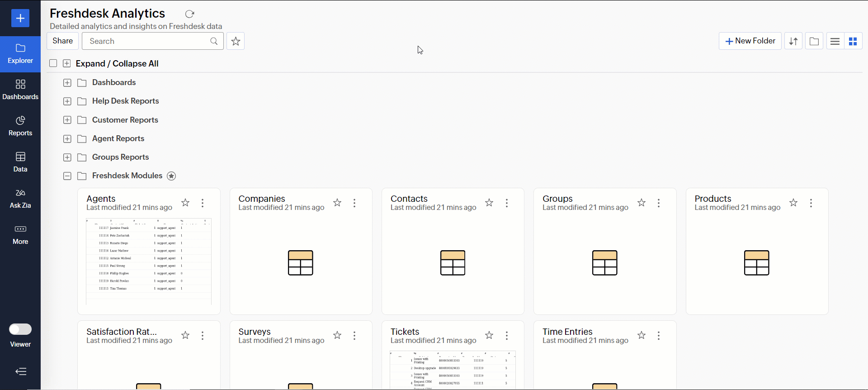
Task: Refresh Freshdesk Analytics workspace
Action: (x=190, y=14)
